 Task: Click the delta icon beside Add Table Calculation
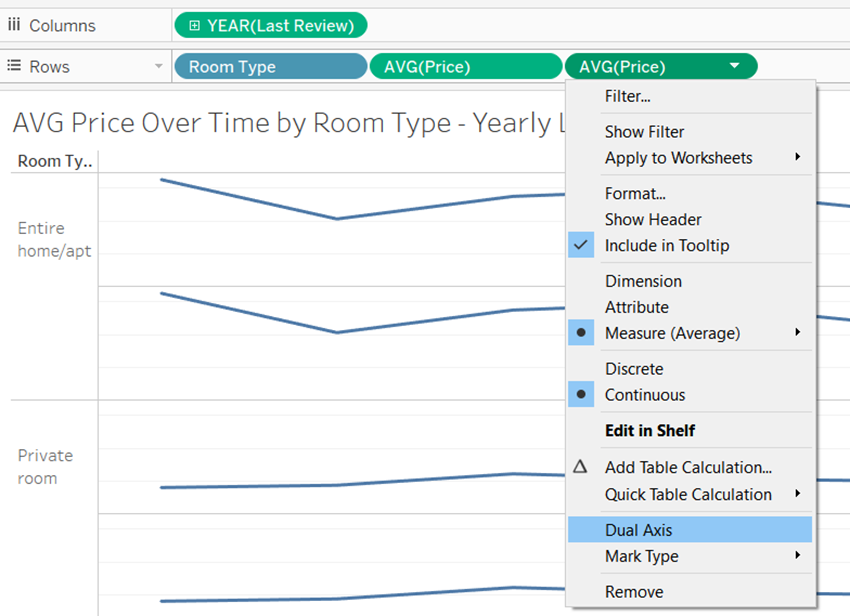[x=581, y=467]
